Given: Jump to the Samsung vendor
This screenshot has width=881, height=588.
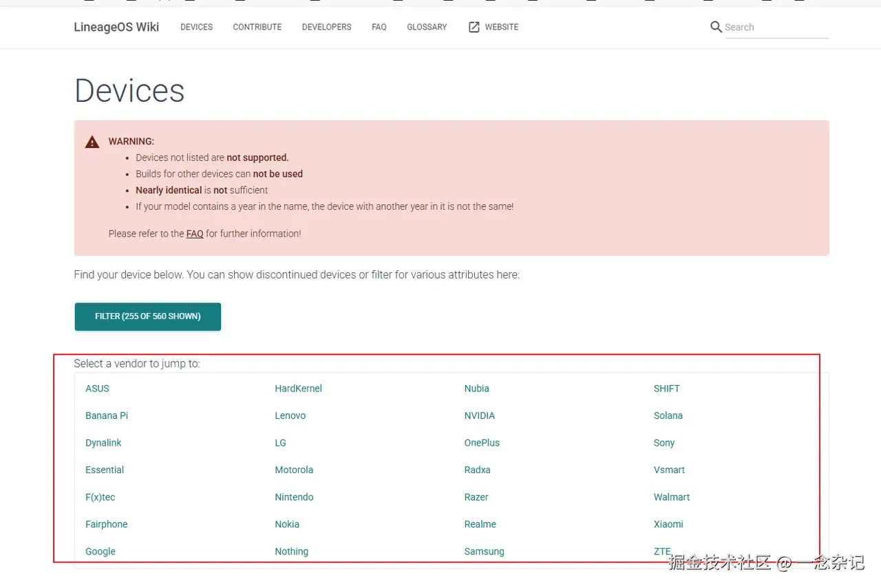Looking at the screenshot, I should [x=484, y=552].
